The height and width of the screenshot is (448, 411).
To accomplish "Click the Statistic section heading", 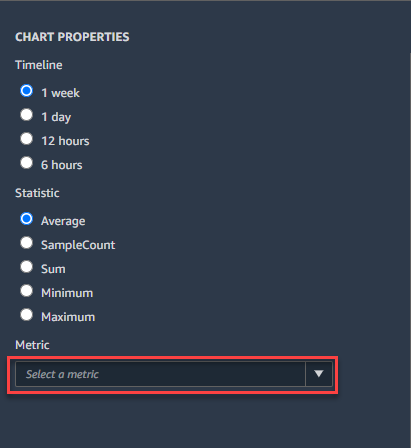I will coord(37,193).
